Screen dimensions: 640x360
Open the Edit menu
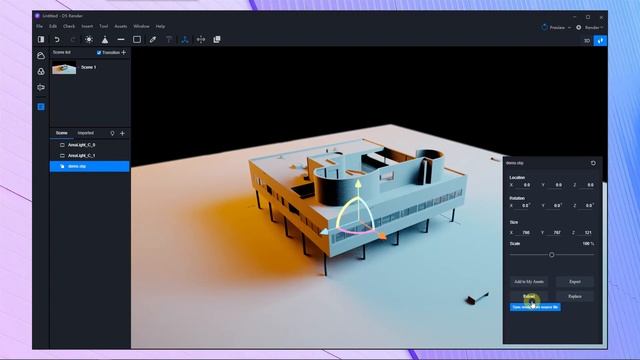53,26
